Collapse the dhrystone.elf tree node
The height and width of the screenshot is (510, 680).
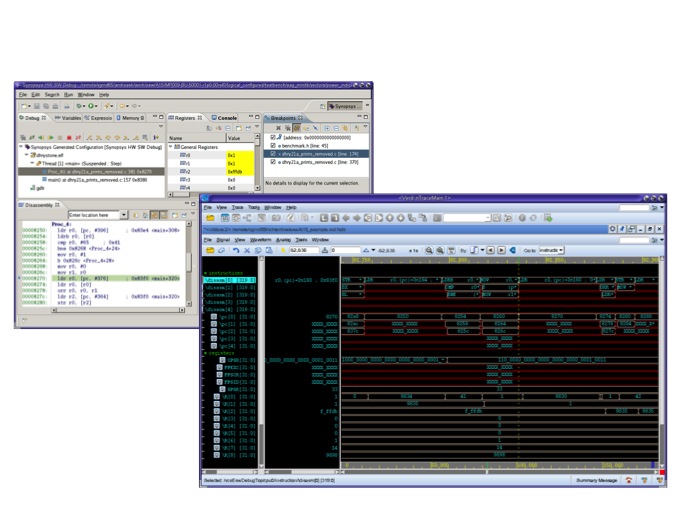click(x=26, y=155)
